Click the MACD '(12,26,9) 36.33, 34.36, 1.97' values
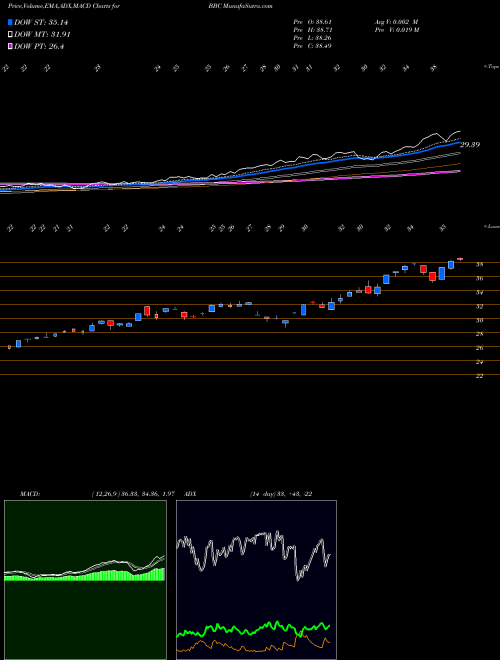This screenshot has height=660, width=500. click(133, 494)
